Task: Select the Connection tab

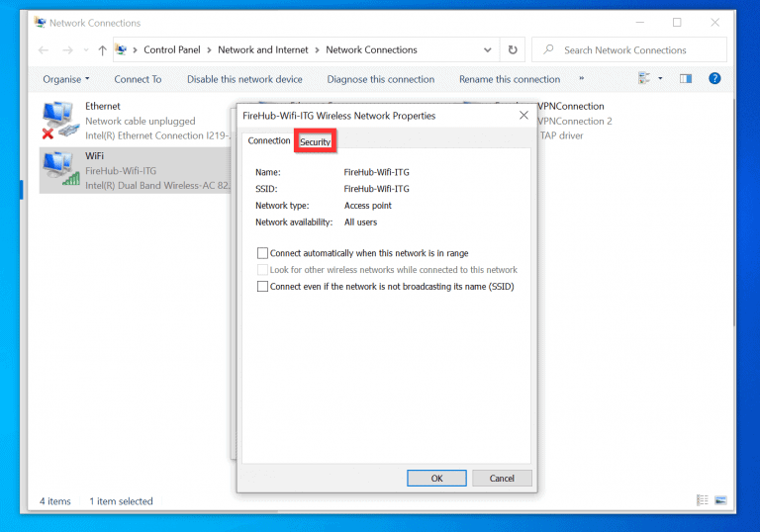Action: [269, 140]
